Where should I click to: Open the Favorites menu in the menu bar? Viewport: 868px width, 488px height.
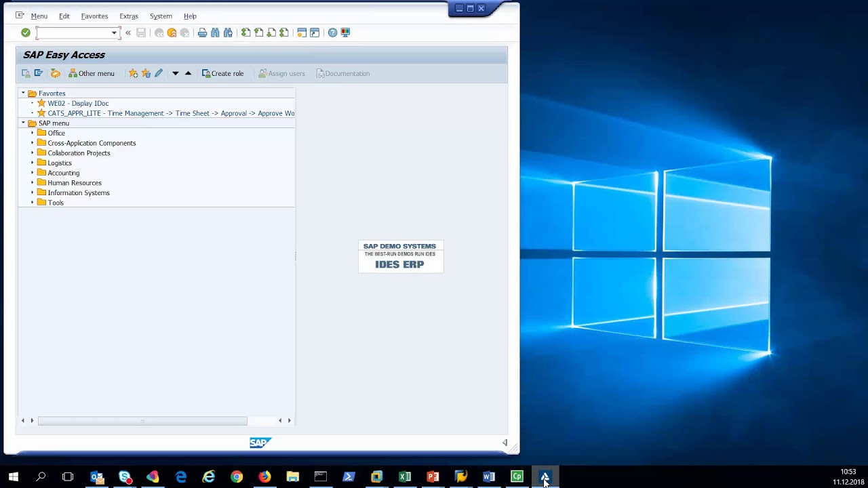click(94, 16)
